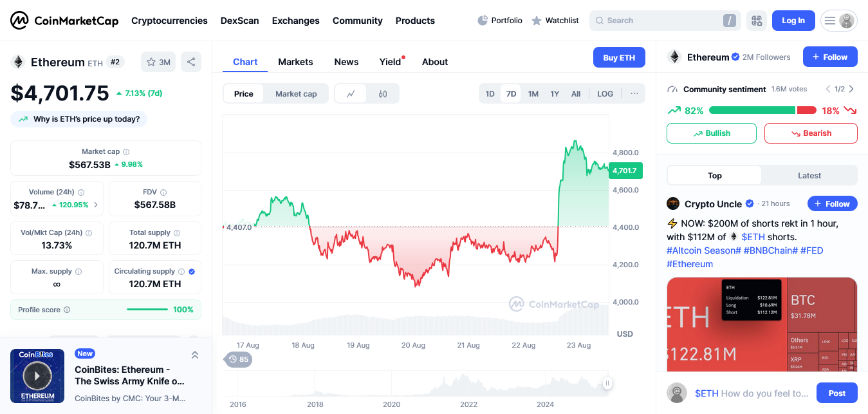This screenshot has width=868, height=414.
Task: Click the user avatar beside post input
Action: point(676,393)
